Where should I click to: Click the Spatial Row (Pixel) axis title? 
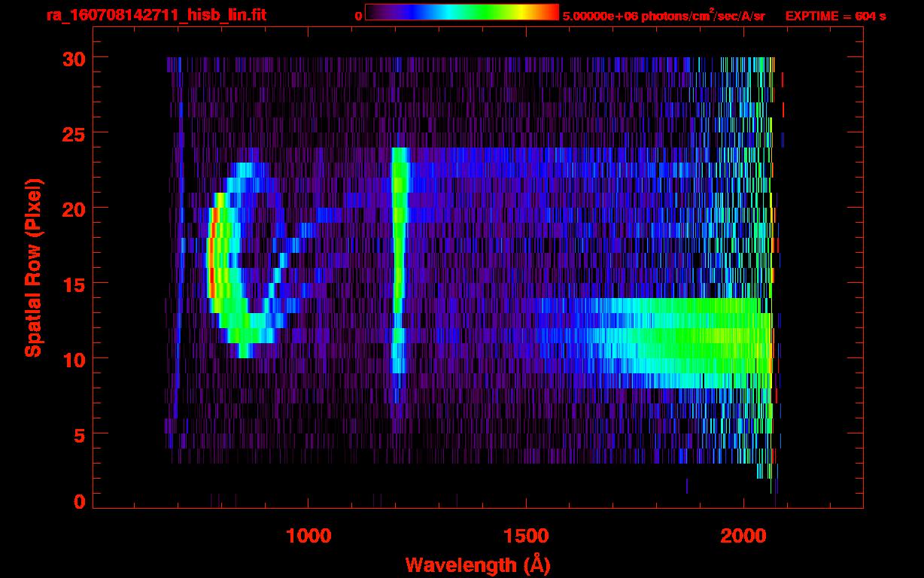(34, 267)
